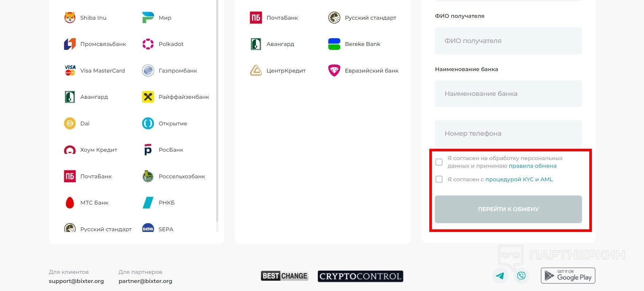This screenshot has width=644, height=291.
Task: Choose ПочтаБанк logo in the left currency list
Action: point(70,176)
